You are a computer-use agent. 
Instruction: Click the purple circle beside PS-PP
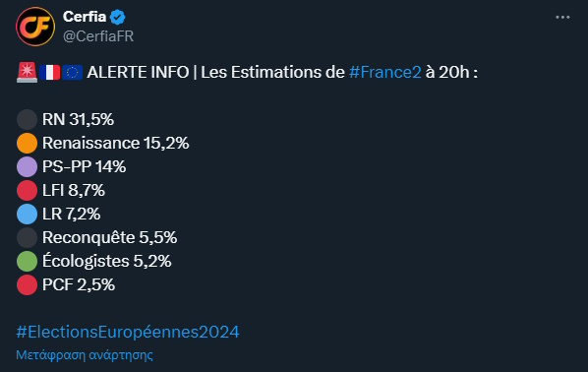click(x=27, y=166)
